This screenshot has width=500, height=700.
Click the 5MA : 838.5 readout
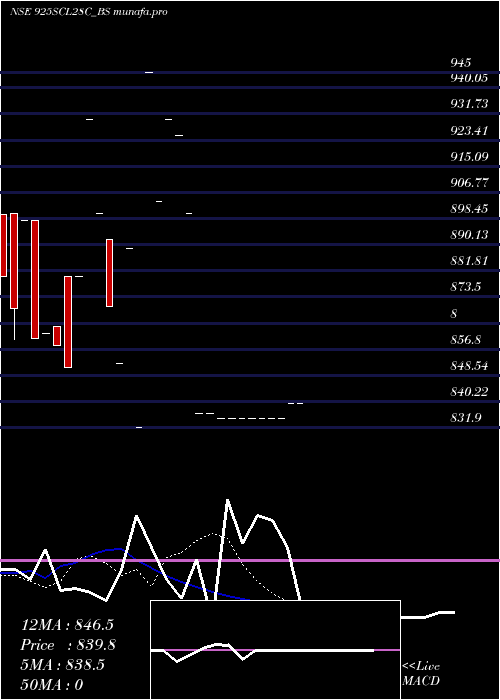62,665
